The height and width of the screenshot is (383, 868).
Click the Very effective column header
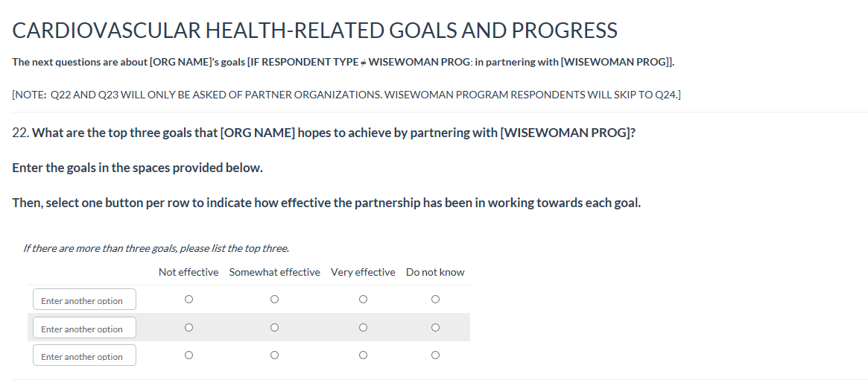point(363,272)
